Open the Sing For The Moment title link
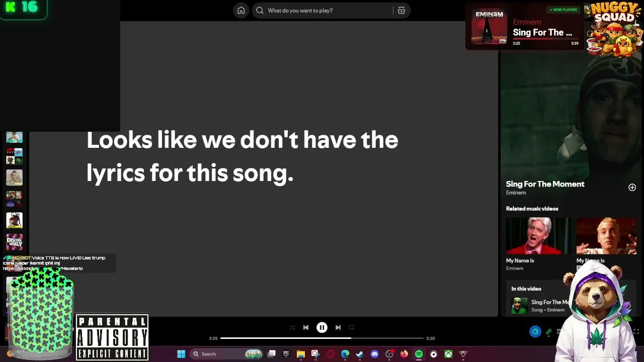This screenshot has width=644, height=362. 545,184
